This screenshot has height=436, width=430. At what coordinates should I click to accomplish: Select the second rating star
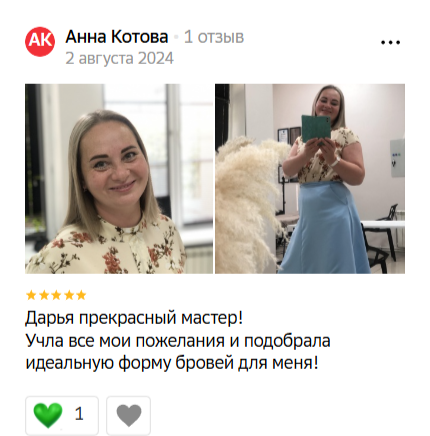(x=44, y=295)
